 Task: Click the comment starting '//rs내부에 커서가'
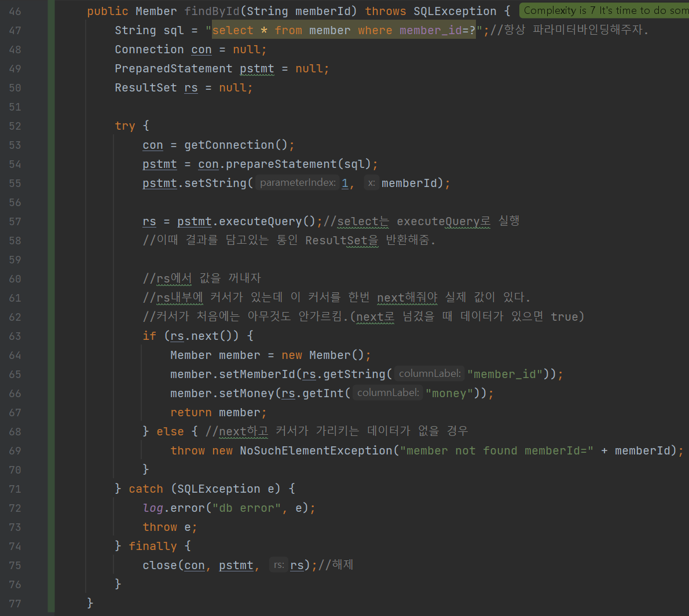point(336,298)
